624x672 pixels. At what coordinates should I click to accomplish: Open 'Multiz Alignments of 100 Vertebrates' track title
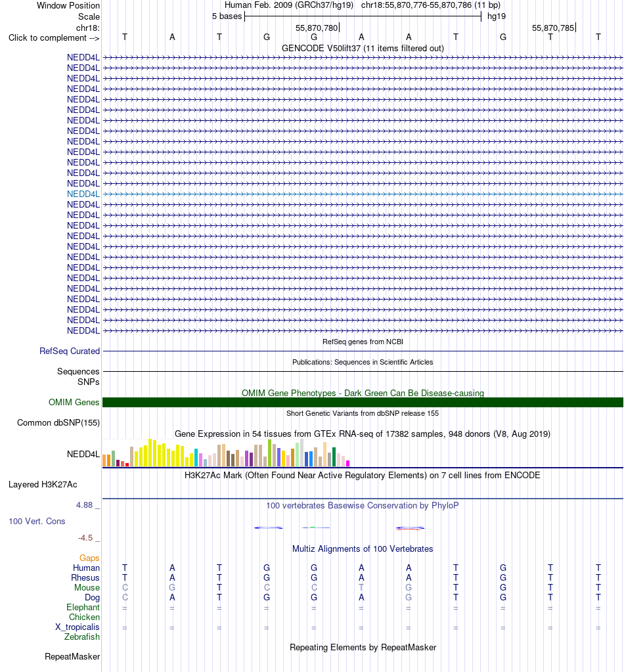tap(363, 549)
